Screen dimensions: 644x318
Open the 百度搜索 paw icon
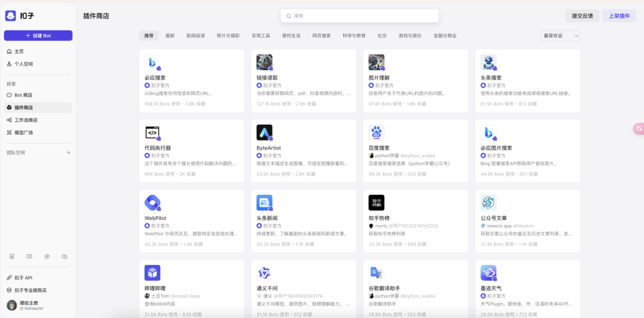[x=377, y=133]
